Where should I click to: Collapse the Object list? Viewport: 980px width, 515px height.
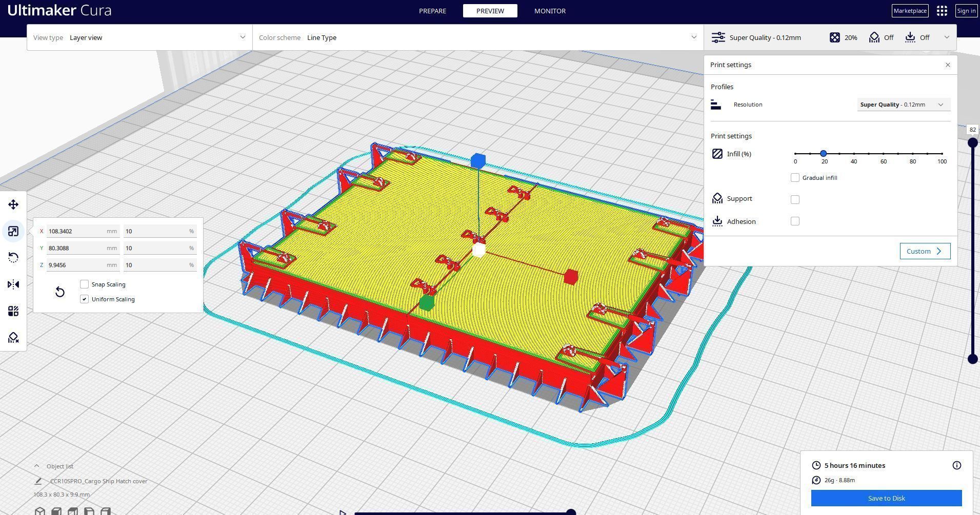tap(36, 466)
